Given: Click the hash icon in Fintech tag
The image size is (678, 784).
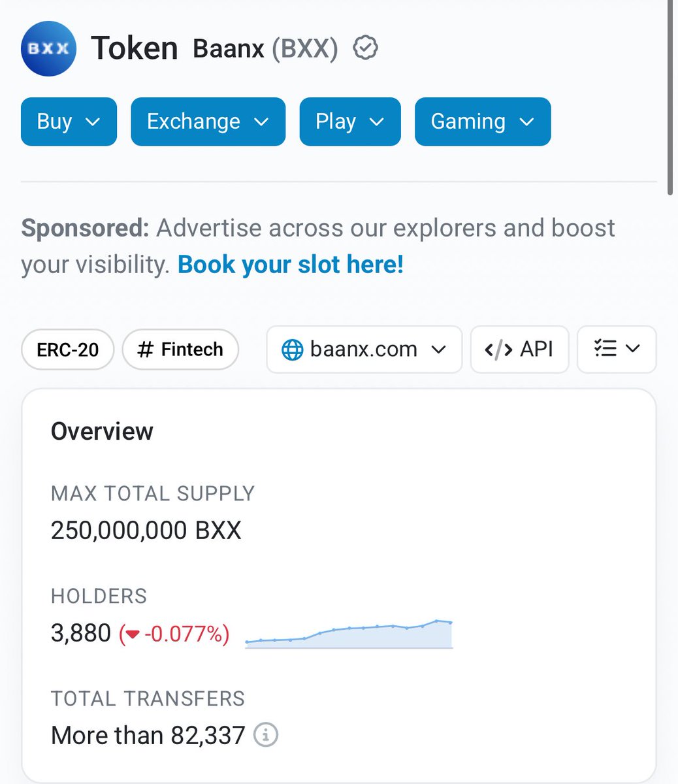Looking at the screenshot, I should [146, 350].
